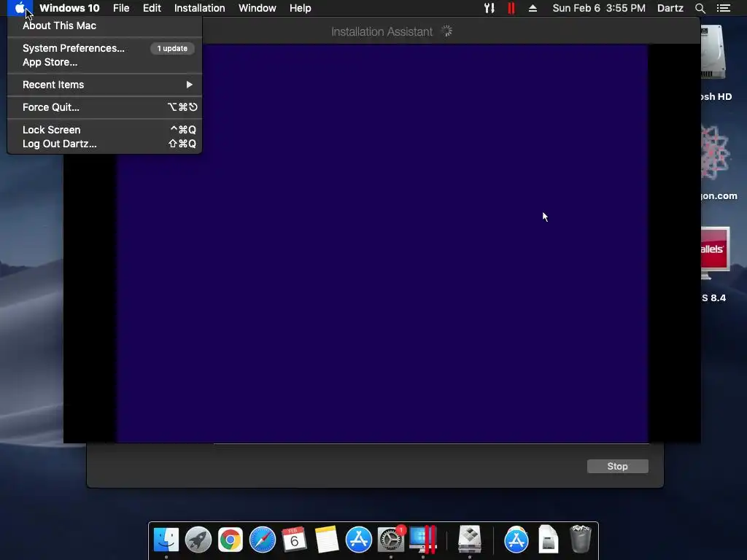
Task: Click the eject icon in menu bar
Action: (533, 8)
